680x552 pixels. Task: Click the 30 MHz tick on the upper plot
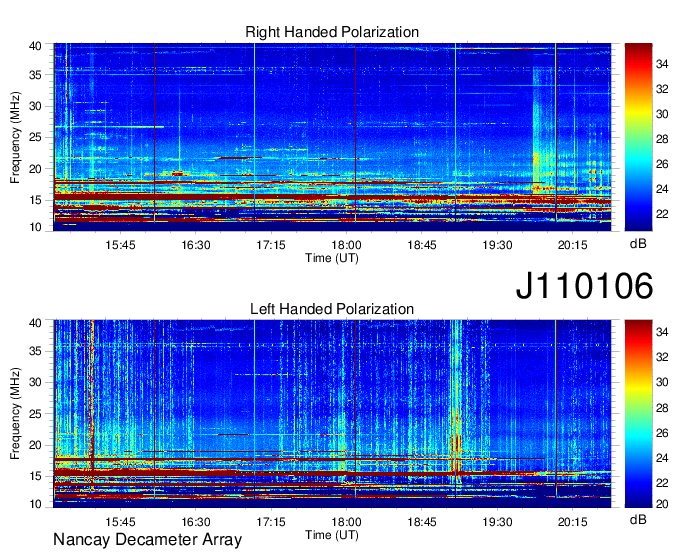tap(36, 106)
